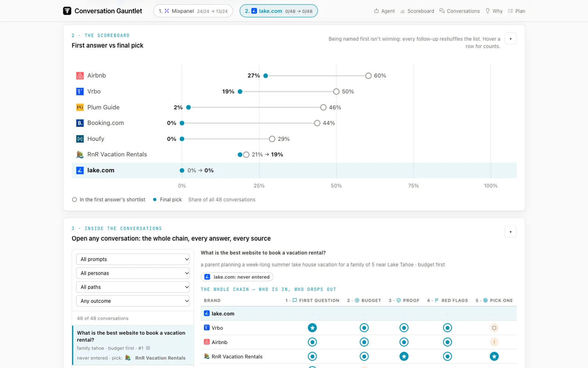Image resolution: width=588 pixels, height=368 pixels.
Task: Click Plum Guide's 46% shortlist circle
Action: pyautogui.click(x=323, y=107)
